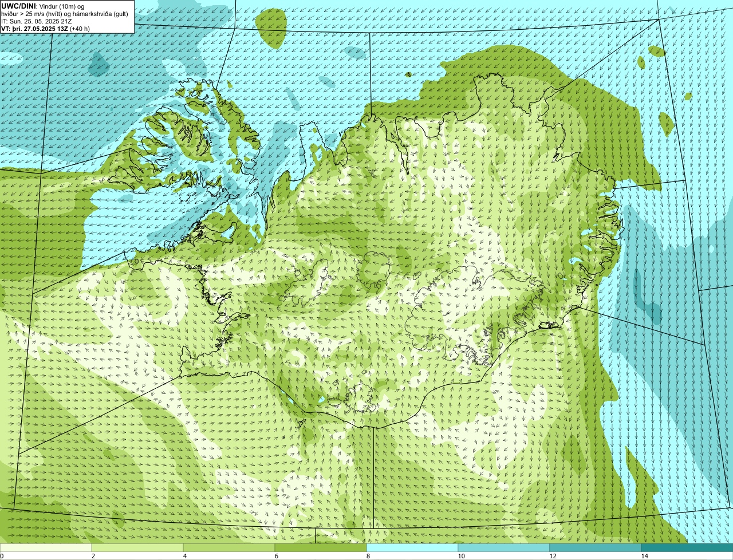Click the 4–6 m/s green legend swatch

click(x=229, y=547)
